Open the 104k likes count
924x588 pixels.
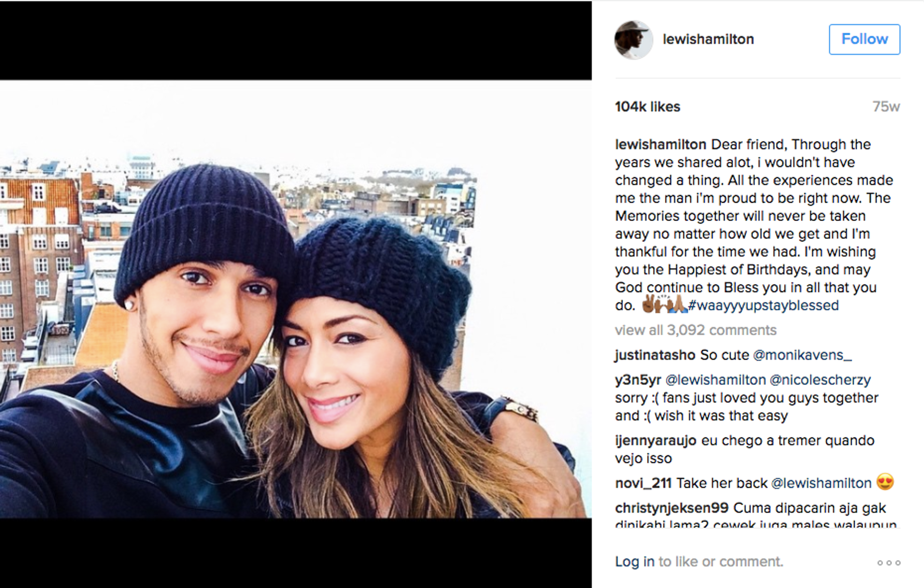648,106
